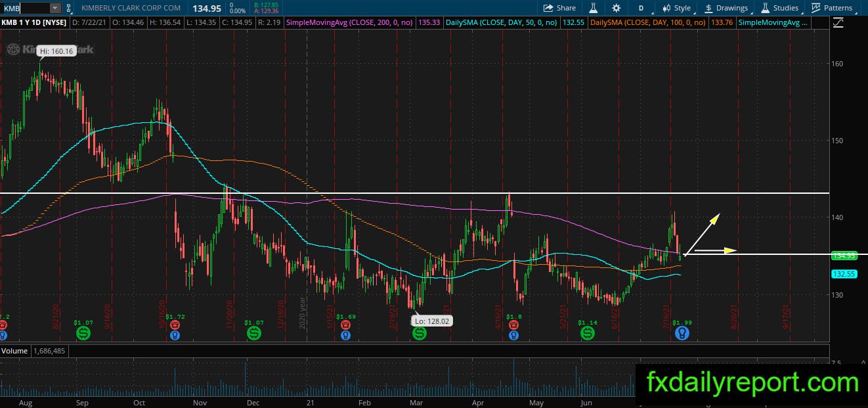
Task: Open the Patterns menu
Action: (832, 8)
